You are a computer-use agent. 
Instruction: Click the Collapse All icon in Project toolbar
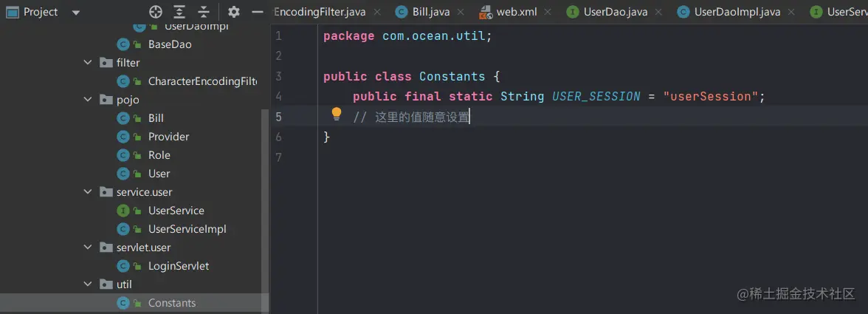[204, 12]
